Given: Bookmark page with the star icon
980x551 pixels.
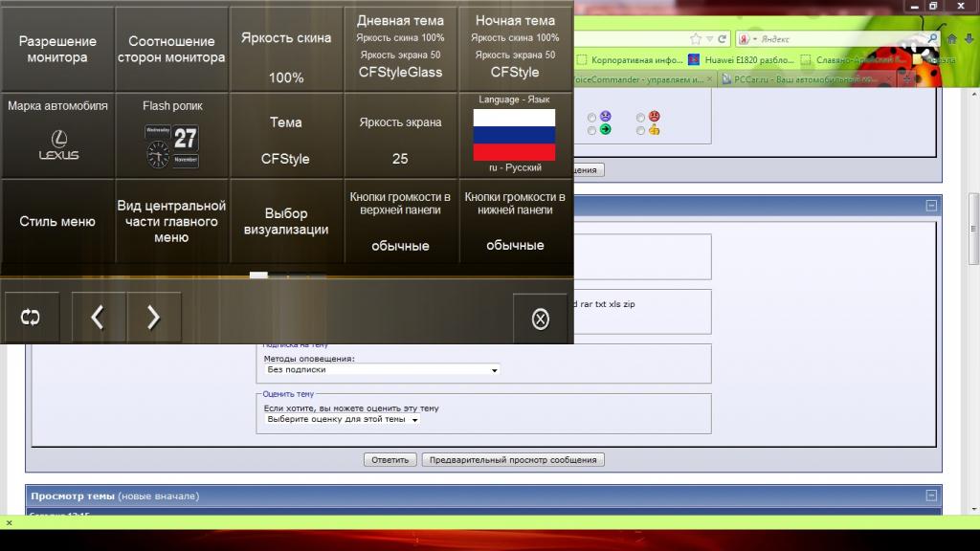Looking at the screenshot, I should 696,39.
